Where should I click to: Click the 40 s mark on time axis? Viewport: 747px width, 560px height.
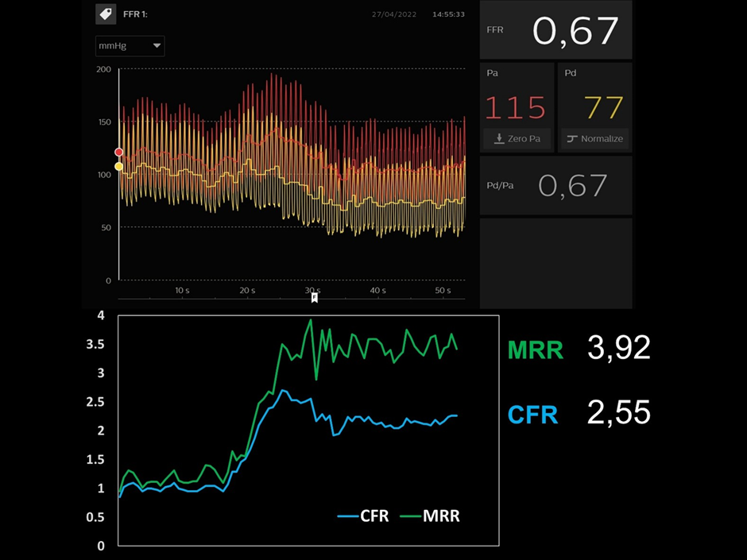tap(378, 291)
